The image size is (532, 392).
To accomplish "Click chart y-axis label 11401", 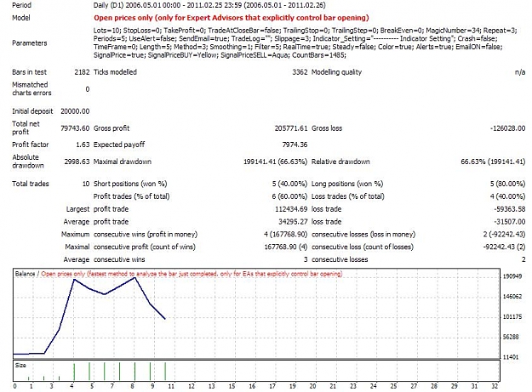I will point(511,357).
